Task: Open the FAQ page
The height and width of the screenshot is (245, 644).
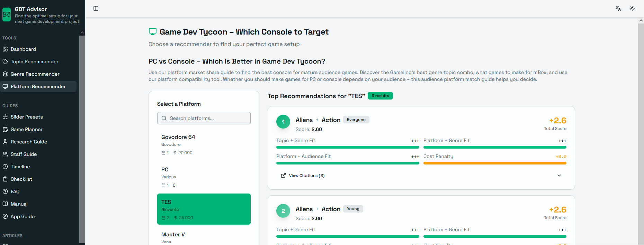Action: 15,191
